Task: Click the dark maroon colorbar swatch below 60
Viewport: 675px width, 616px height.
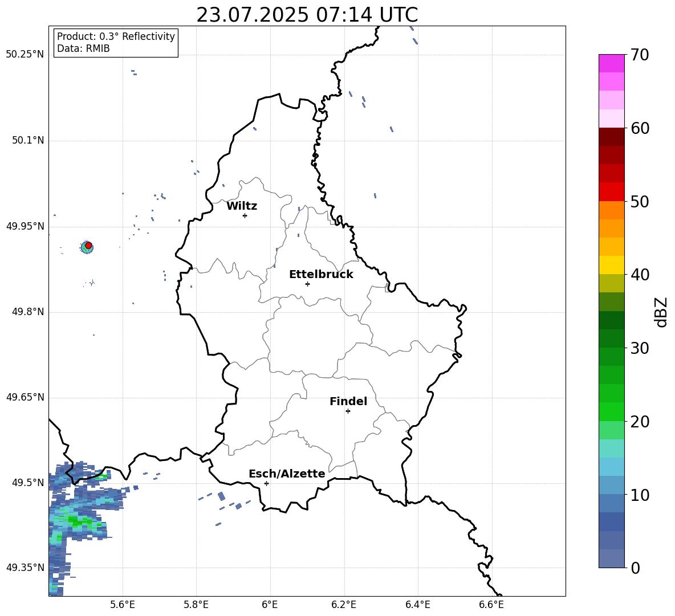Action: click(611, 137)
